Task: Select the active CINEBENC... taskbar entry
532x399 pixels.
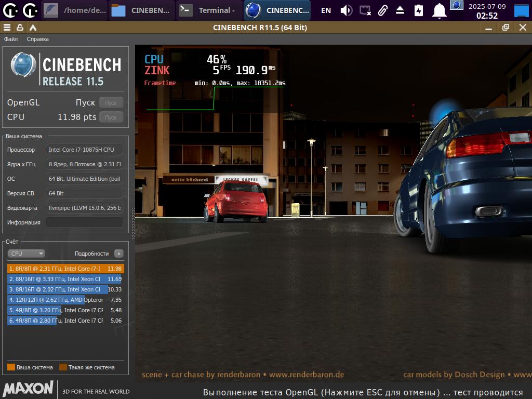Action: (277, 10)
